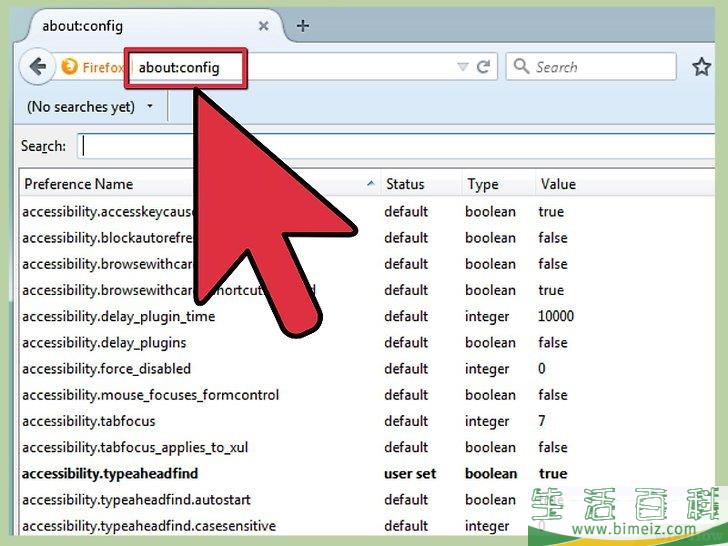Select accessibility.blockautorefresh preference row
Image resolution: width=728 pixels, height=546 pixels.
(x=367, y=238)
